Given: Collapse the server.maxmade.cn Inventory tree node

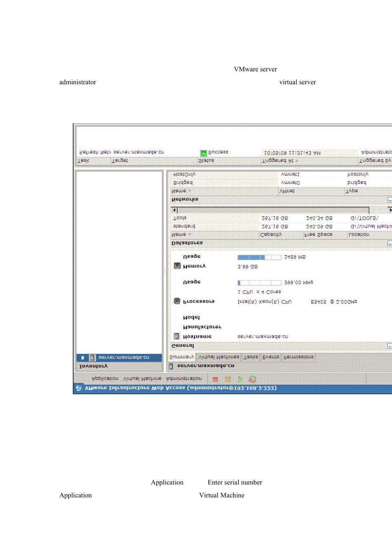Looking at the screenshot, I should [83, 358].
